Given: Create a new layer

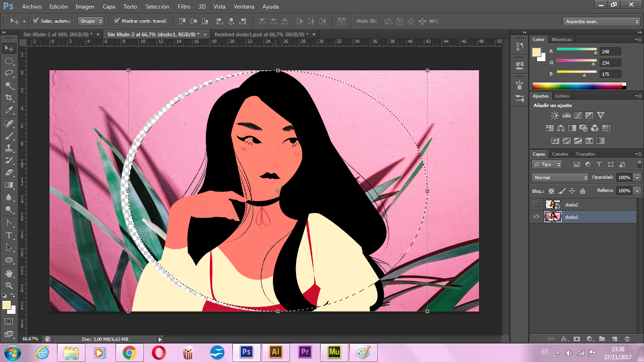Looking at the screenshot, I should [x=614, y=338].
